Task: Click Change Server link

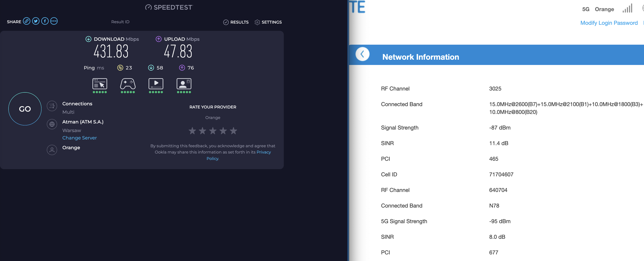Action: click(x=80, y=138)
